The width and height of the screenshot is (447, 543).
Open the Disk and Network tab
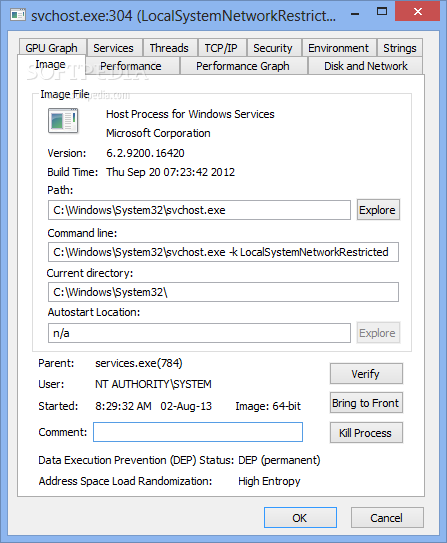point(366,66)
